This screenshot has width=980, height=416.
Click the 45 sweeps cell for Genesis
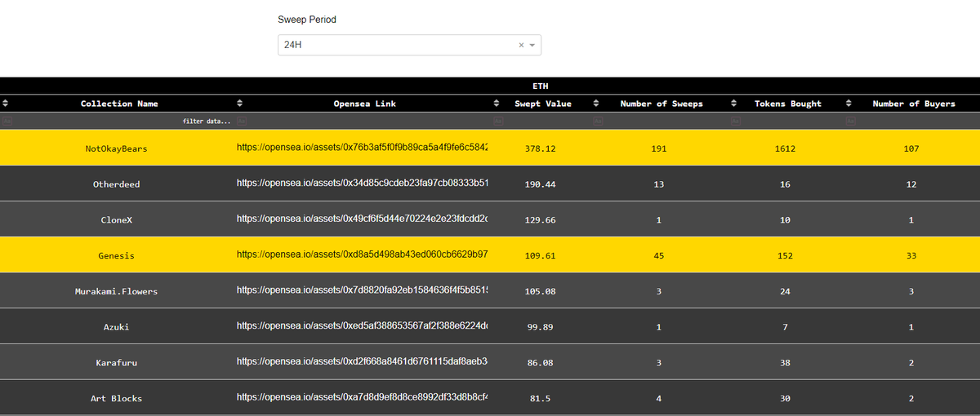[x=659, y=255]
